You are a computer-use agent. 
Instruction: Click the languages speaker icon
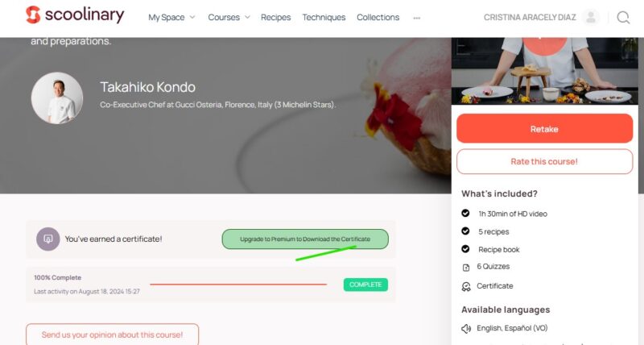tap(465, 328)
